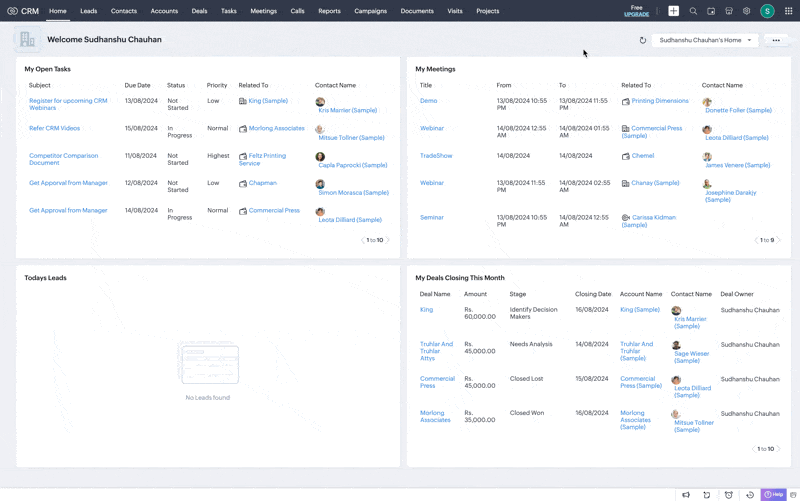Open the Contacts tab
The height and width of the screenshot is (501, 800).
pyautogui.click(x=124, y=11)
